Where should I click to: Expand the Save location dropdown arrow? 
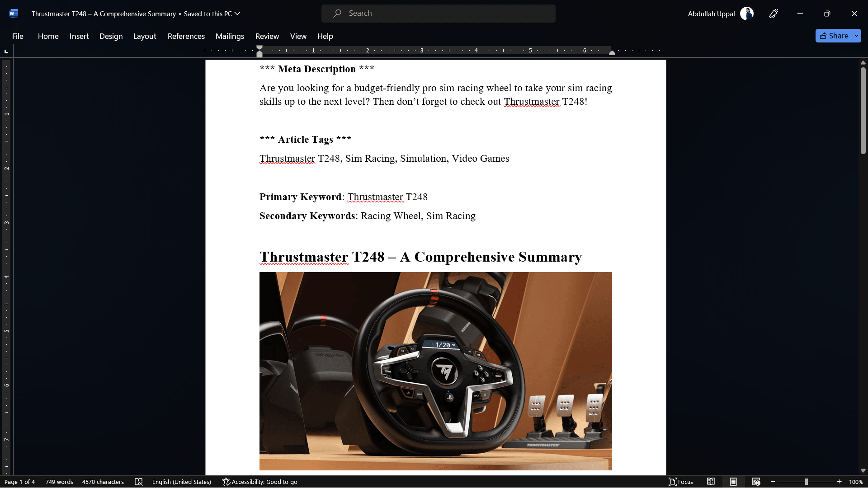point(237,14)
